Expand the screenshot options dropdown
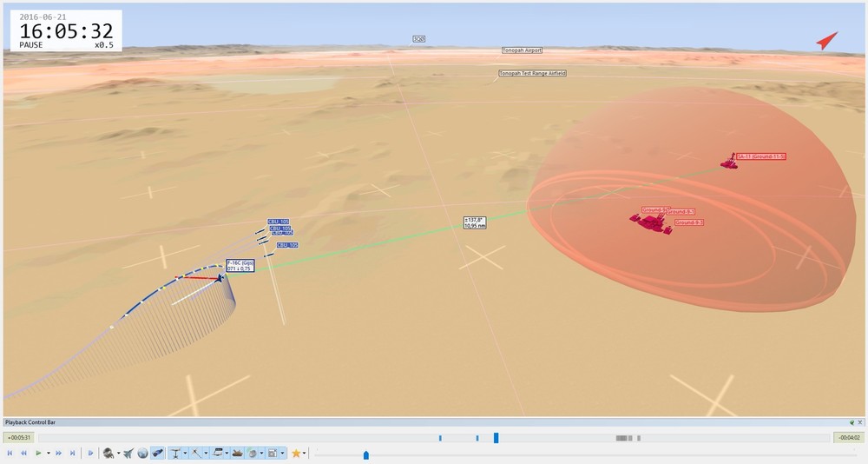The image size is (868, 464). [x=282, y=454]
